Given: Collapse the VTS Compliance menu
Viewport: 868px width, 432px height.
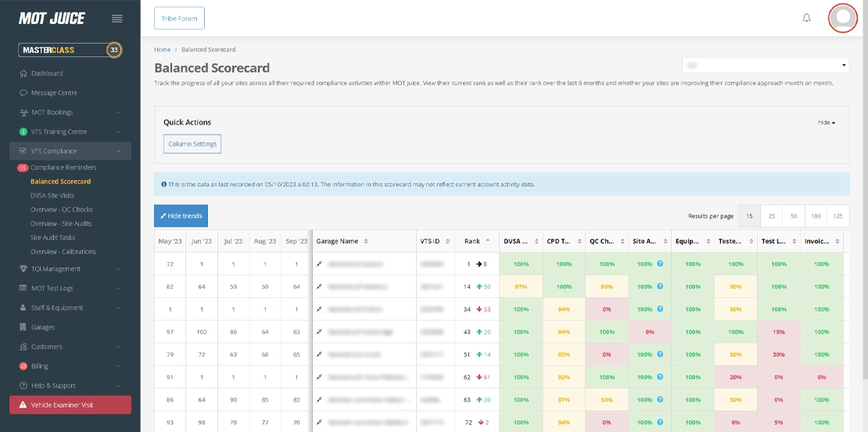Looking at the screenshot, I should [70, 151].
